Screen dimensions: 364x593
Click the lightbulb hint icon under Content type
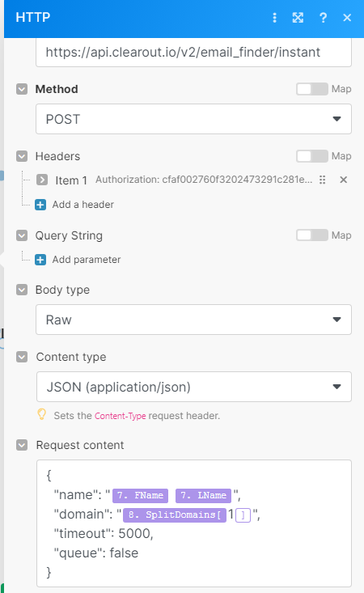click(x=41, y=414)
